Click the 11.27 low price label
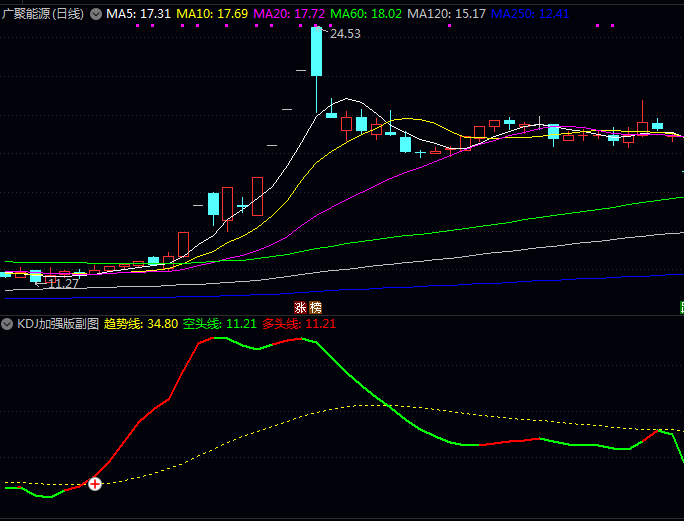This screenshot has width=684, height=521. [63, 284]
